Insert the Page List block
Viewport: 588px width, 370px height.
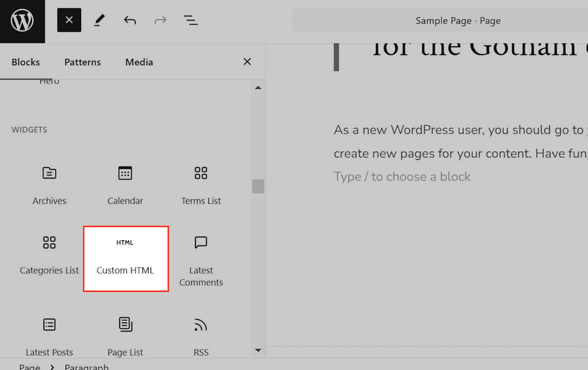point(125,336)
